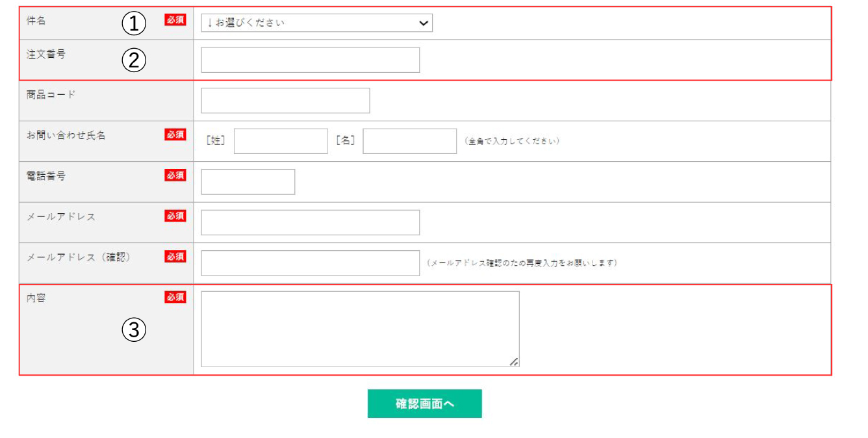Click the 必須 badge beside 件名
The image size is (868, 438).
pos(175,20)
